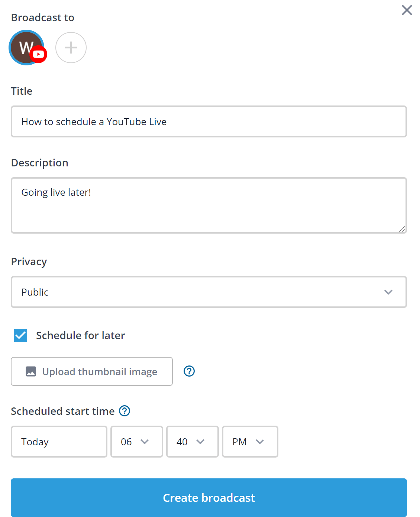Open the AM/PM dropdown
Image resolution: width=420 pixels, height=517 pixels.
click(x=250, y=442)
